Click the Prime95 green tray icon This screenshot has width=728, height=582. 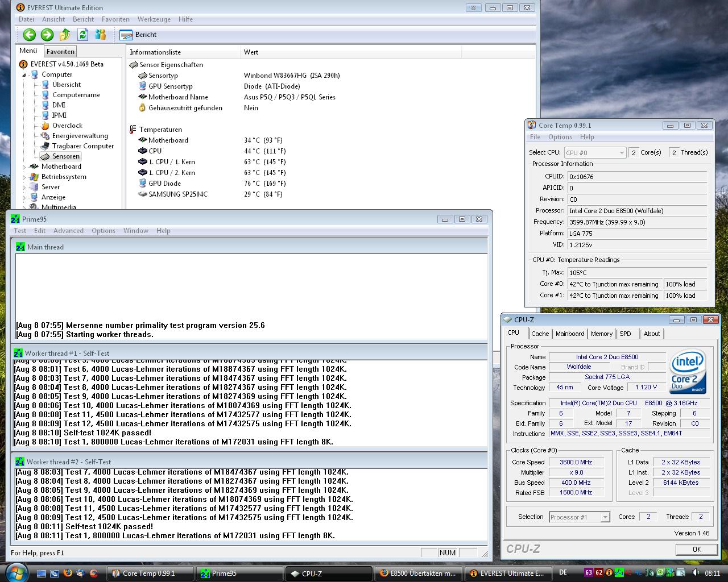tap(619, 573)
